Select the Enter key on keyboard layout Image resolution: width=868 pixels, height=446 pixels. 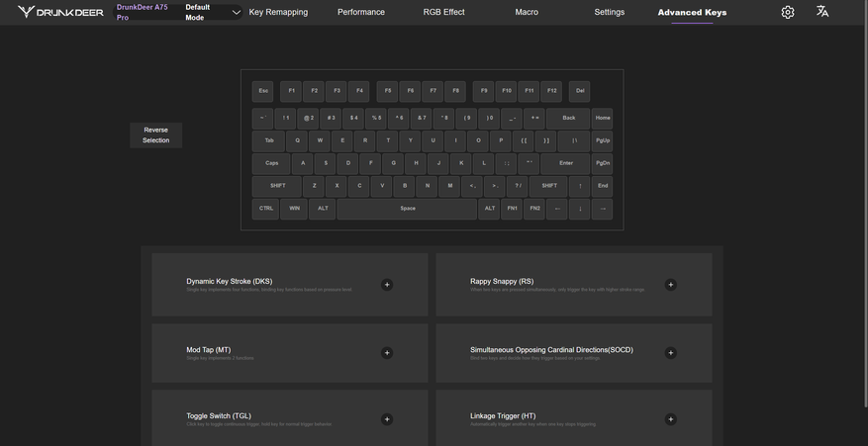click(x=565, y=163)
